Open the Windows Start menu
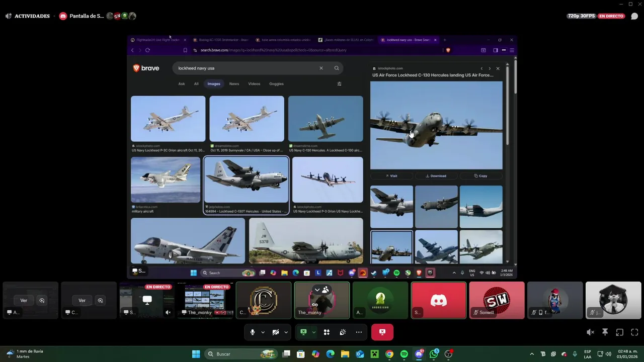Screen dimensions: 644x362 click(x=196, y=354)
